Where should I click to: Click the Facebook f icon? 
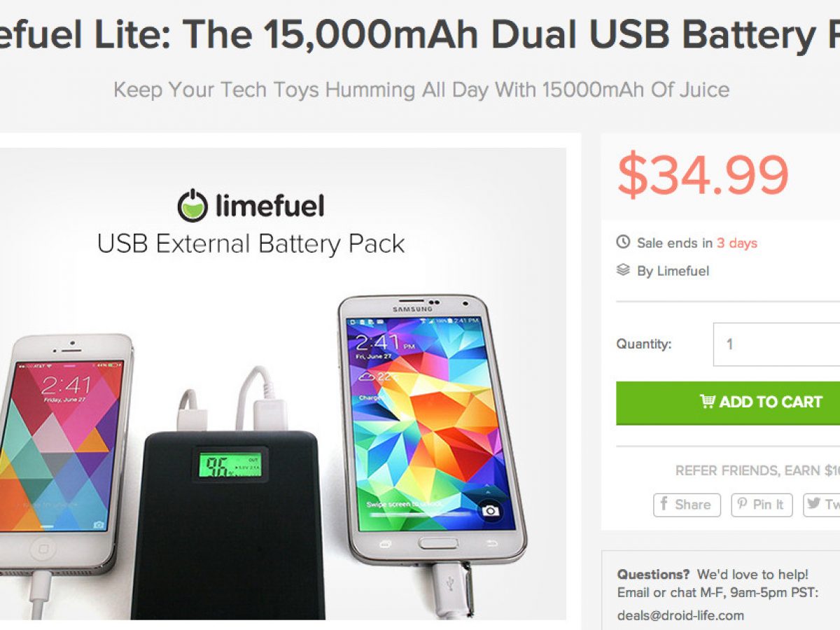664,504
